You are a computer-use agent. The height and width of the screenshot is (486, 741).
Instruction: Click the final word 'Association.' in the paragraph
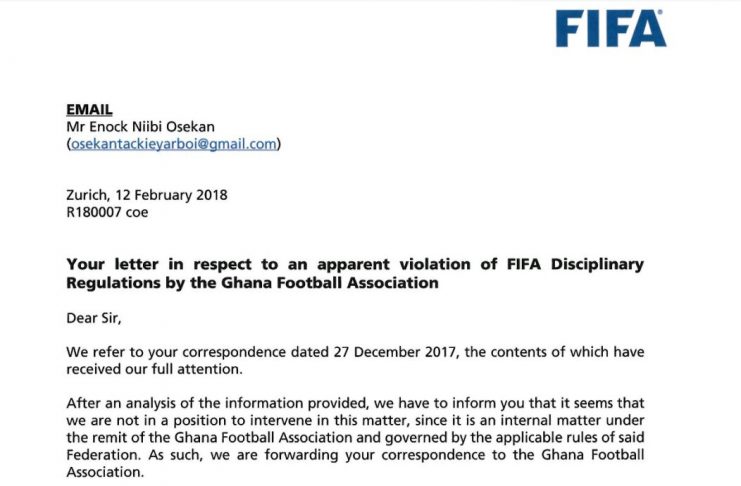(x=104, y=472)
